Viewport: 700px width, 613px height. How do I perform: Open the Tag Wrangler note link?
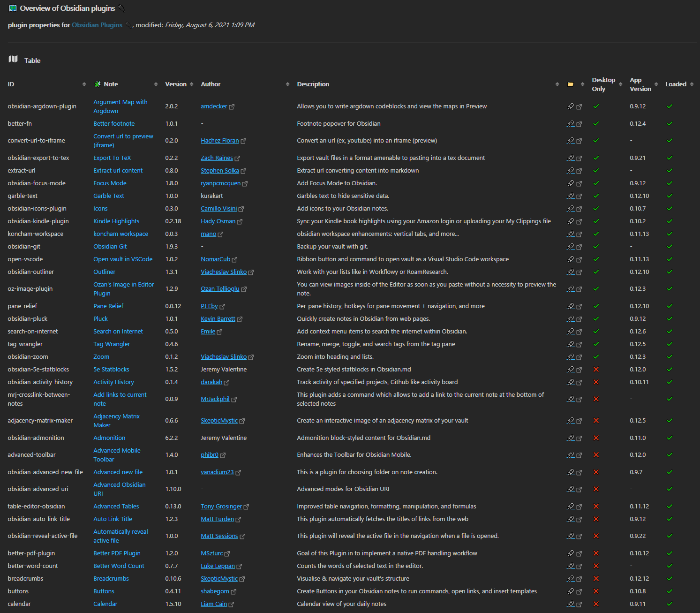click(x=112, y=344)
